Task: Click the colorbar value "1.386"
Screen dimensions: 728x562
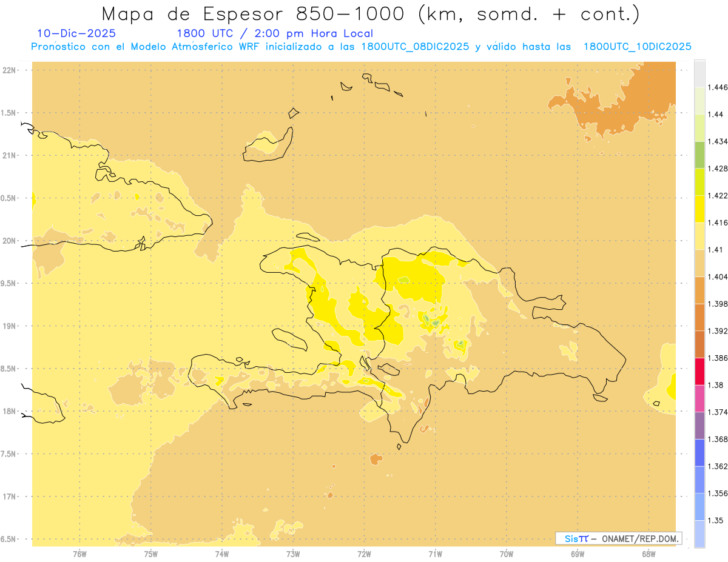Action: [x=718, y=358]
